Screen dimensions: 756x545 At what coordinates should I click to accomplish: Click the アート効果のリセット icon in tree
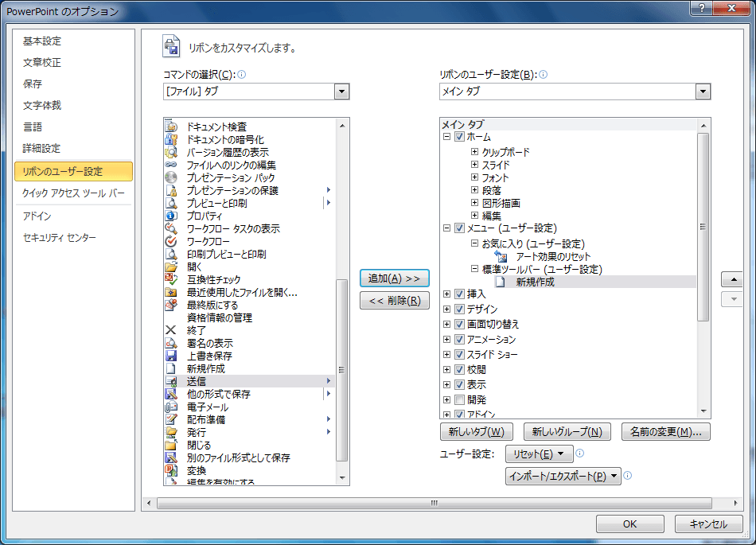pyautogui.click(x=501, y=256)
